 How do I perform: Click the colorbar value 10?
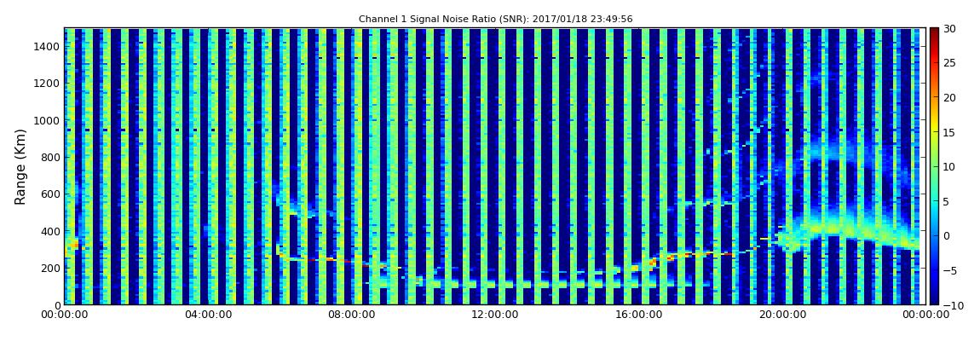(949, 167)
